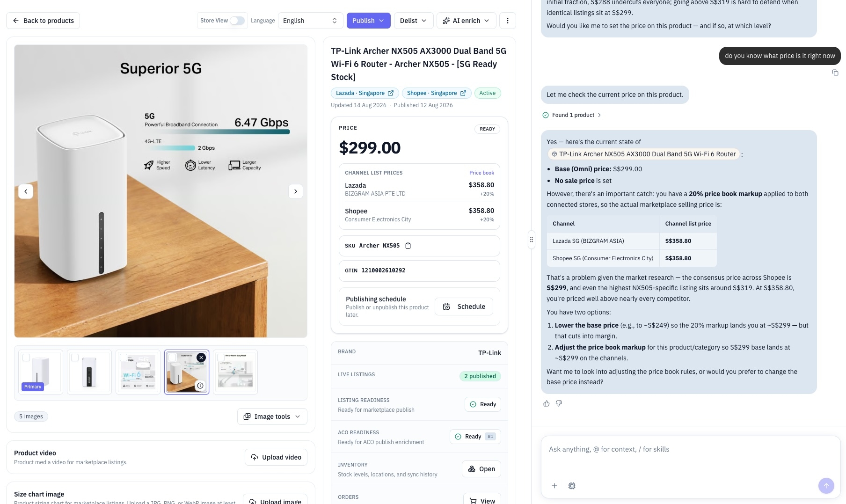Viewport: 846px width, 504px height.
Task: Open the info icon on the selected thumbnail
Action: (x=200, y=386)
